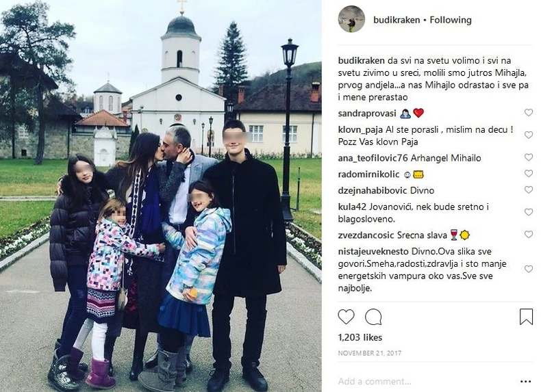Like klovn_paja's comment heart
541x392 pixels.
coord(529,135)
